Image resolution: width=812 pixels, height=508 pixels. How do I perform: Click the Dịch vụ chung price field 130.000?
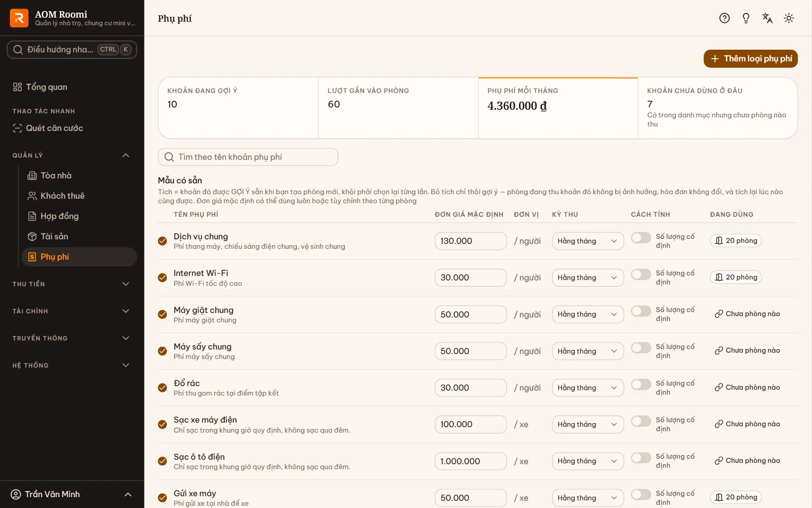click(471, 241)
